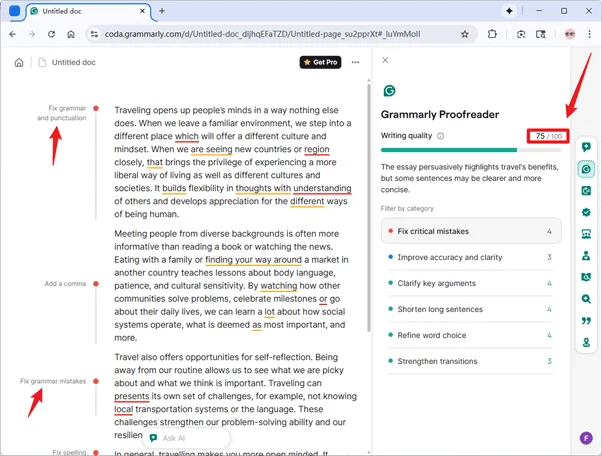Open the book search sidebar icon
Viewport: 602px width, 456px height.
click(586, 277)
